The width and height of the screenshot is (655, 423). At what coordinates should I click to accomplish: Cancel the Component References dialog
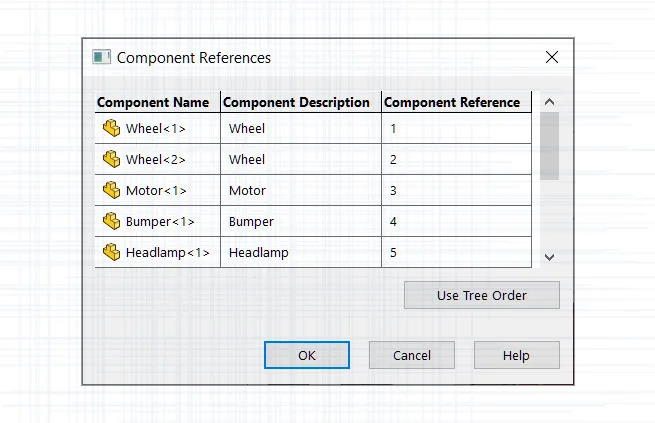[x=412, y=355]
